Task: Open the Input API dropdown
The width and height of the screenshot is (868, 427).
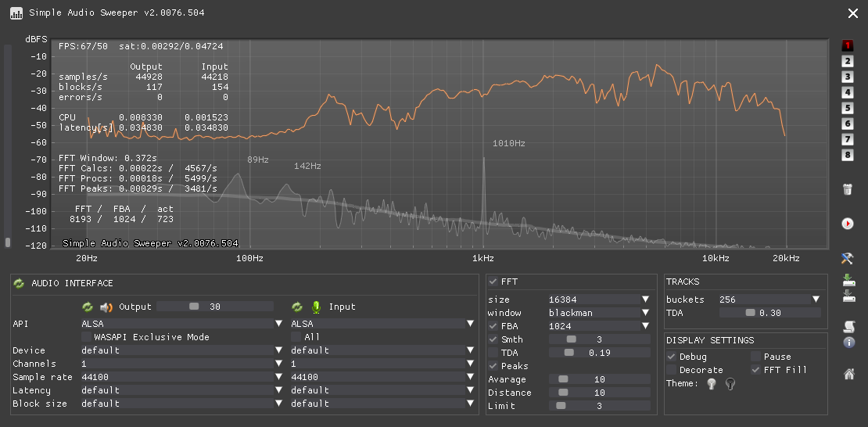Action: pyautogui.click(x=382, y=324)
